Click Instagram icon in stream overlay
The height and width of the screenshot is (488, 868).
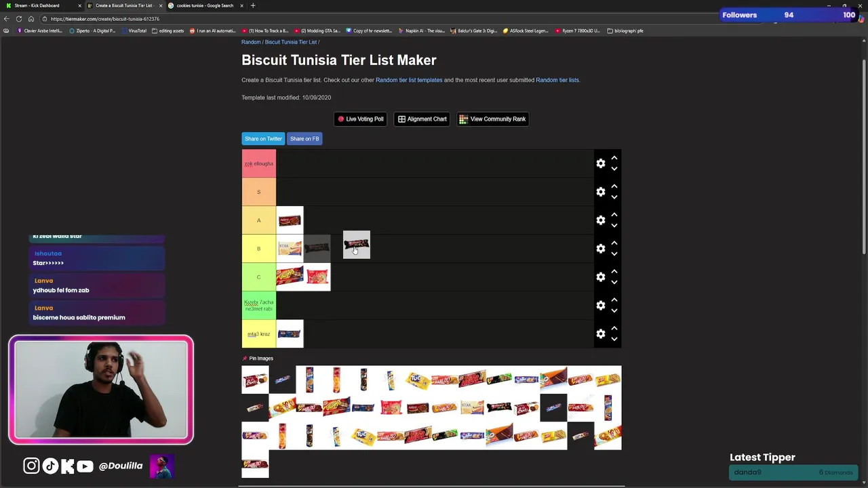pos(31,466)
